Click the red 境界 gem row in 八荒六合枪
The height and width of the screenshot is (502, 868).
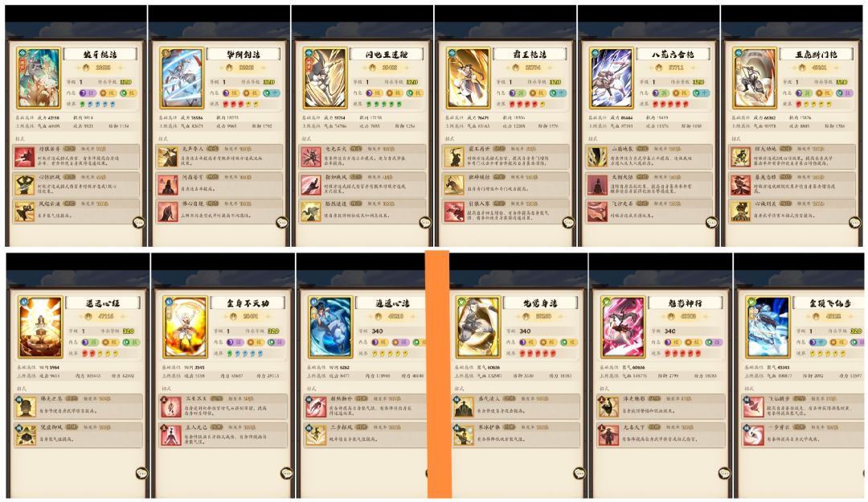[x=671, y=104]
